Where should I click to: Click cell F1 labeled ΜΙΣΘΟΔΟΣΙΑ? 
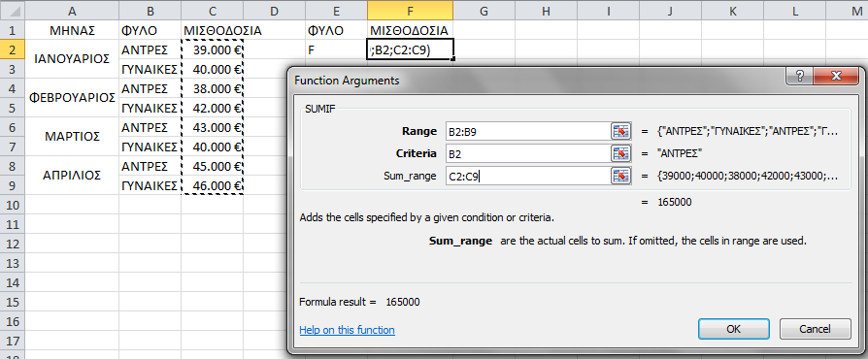410,30
